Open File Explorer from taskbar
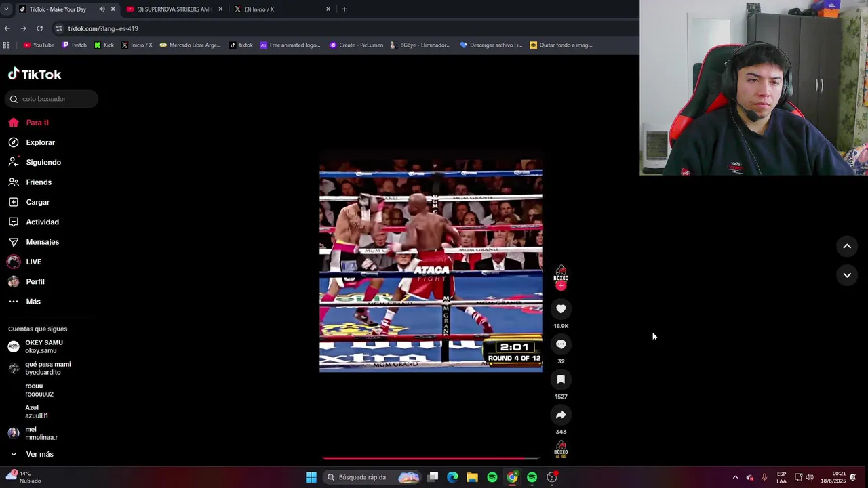The height and width of the screenshot is (488, 868). [472, 477]
